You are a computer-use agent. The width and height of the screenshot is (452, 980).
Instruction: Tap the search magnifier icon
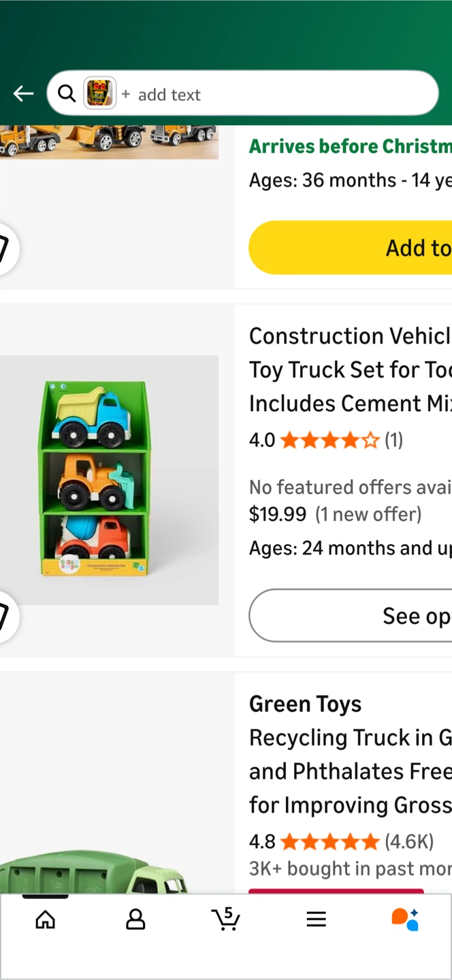point(66,94)
